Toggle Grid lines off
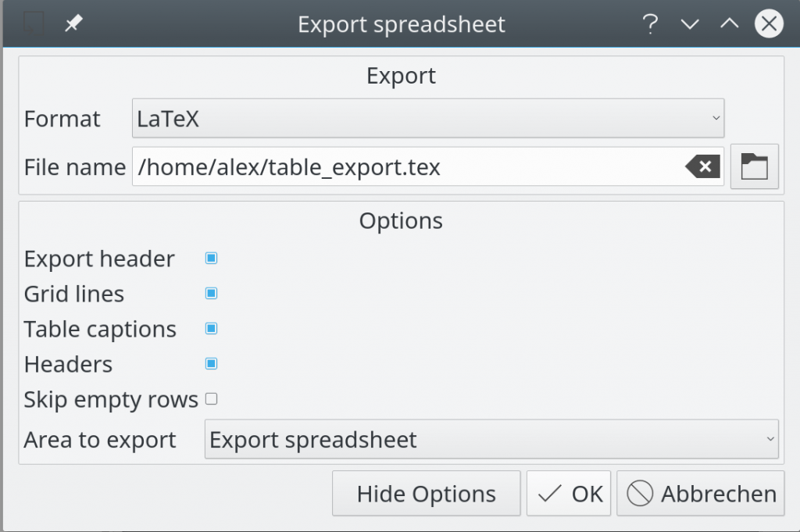 (x=210, y=293)
